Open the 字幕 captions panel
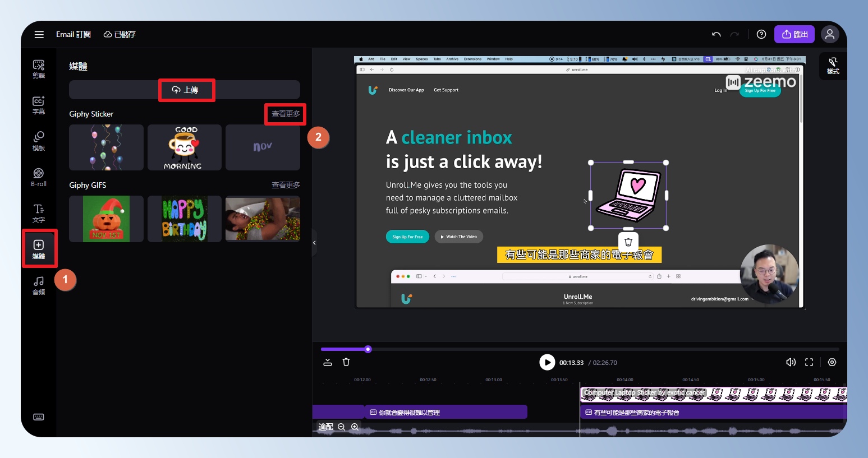This screenshot has width=868, height=458. pyautogui.click(x=39, y=105)
